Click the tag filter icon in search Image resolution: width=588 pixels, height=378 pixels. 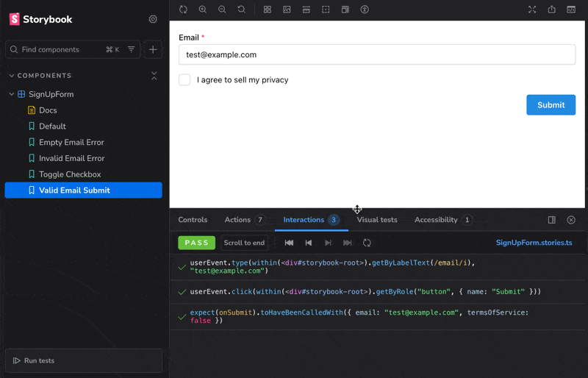(132, 49)
